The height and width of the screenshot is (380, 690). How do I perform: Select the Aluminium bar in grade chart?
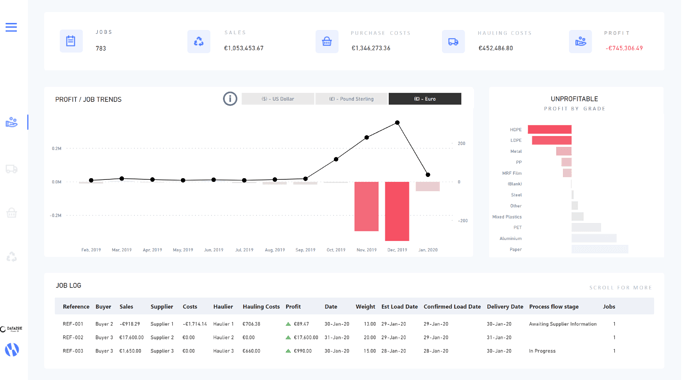pyautogui.click(x=594, y=238)
